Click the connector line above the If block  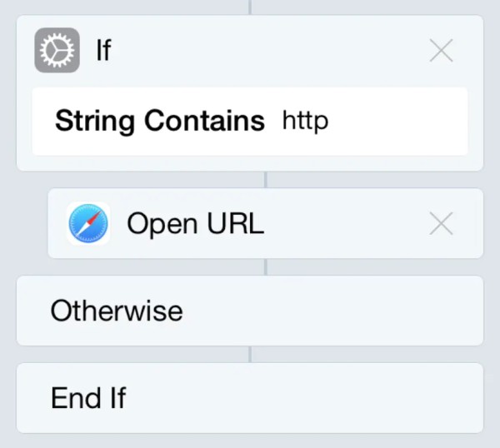coord(250,7)
